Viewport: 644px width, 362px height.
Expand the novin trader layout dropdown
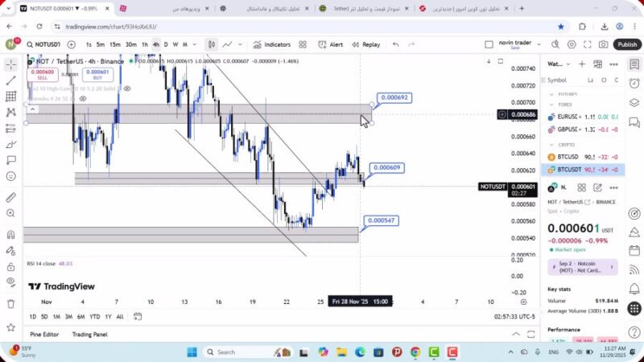(x=537, y=45)
